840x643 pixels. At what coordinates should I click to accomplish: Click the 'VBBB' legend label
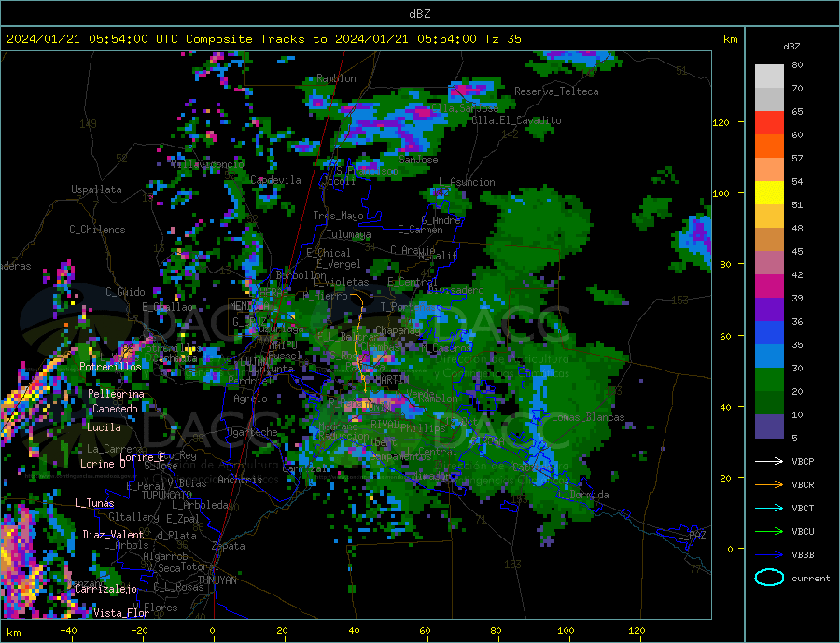click(x=803, y=554)
